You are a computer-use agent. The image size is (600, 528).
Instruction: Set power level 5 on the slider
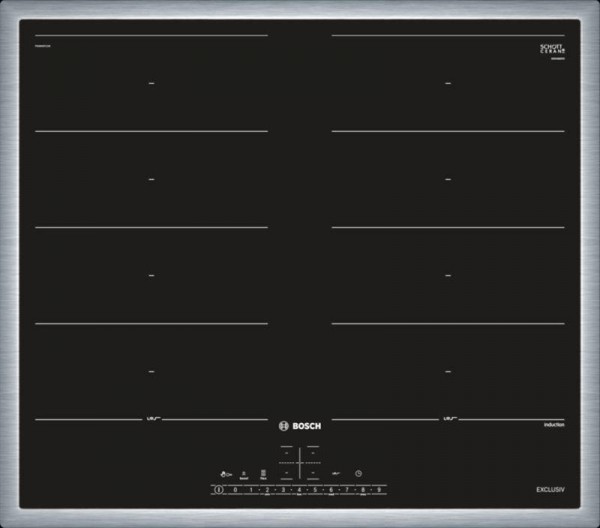315,490
